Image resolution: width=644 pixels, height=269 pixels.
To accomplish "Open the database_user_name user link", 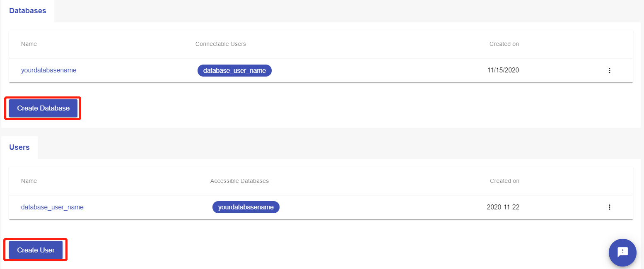I will pos(52,207).
